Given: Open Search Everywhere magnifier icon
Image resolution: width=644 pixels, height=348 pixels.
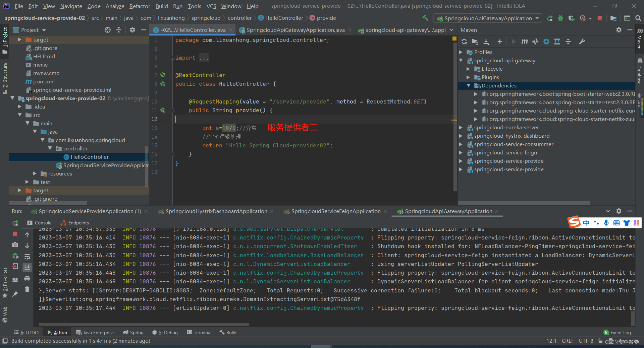Looking at the screenshot, I should [x=638, y=18].
